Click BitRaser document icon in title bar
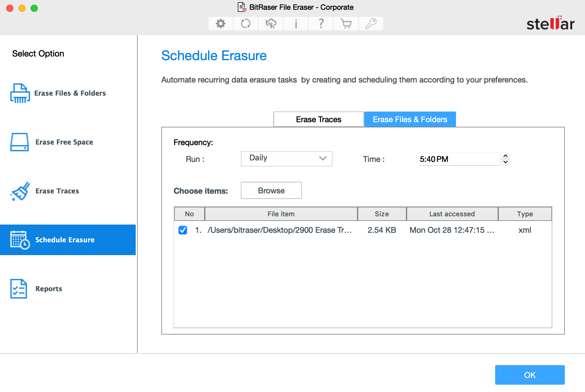 click(242, 7)
